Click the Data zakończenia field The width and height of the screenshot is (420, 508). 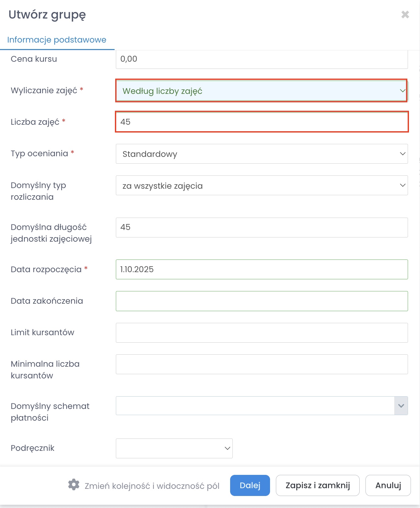coord(262,301)
